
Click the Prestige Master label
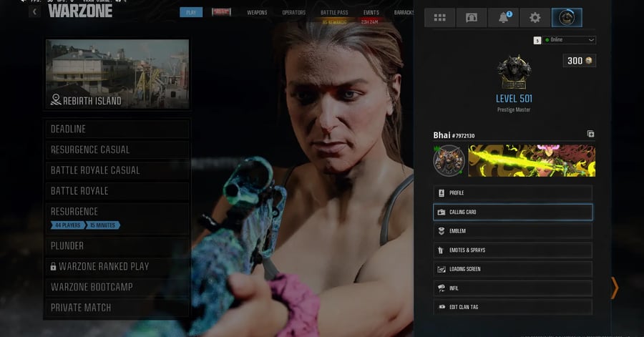pos(513,109)
